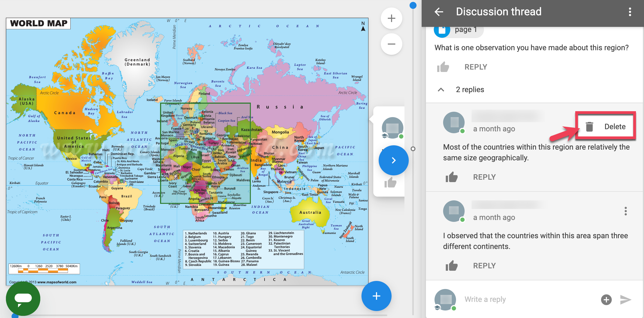Like the same-size countries reply
The image size is (644, 318).
451,177
